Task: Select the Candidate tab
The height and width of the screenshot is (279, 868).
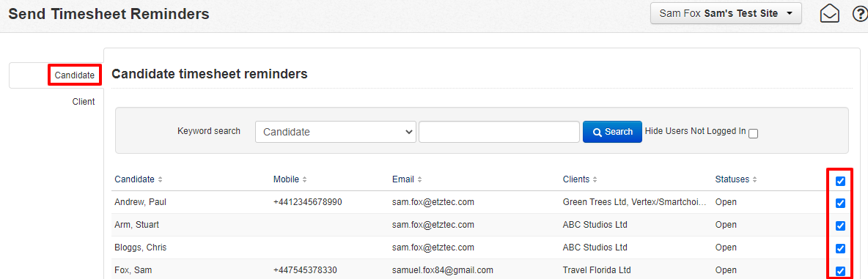Action: pos(74,75)
